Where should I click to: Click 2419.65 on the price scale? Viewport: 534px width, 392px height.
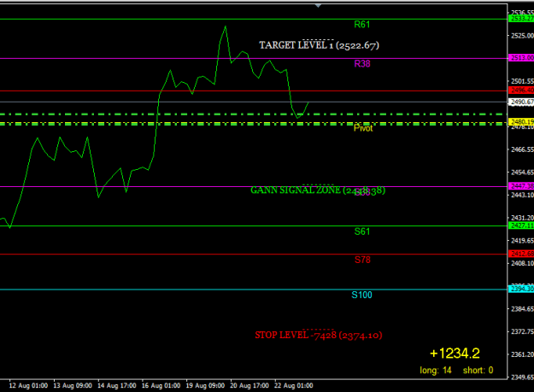(x=522, y=241)
